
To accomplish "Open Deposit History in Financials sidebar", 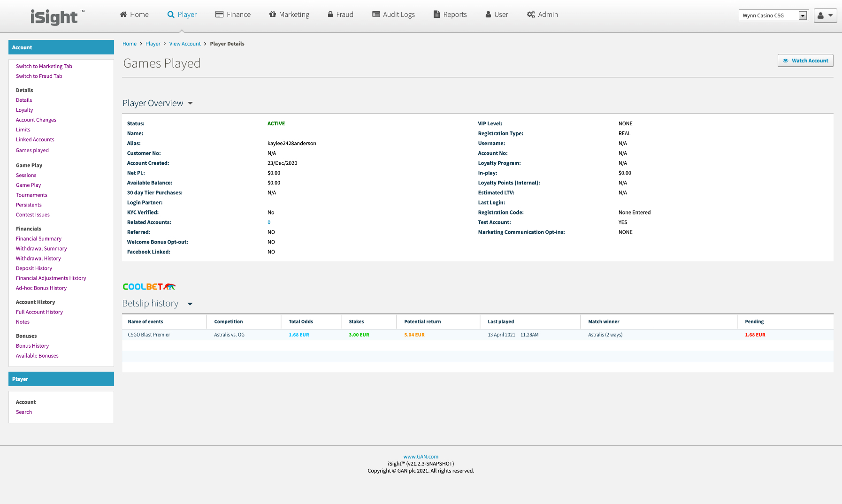I will click(34, 268).
